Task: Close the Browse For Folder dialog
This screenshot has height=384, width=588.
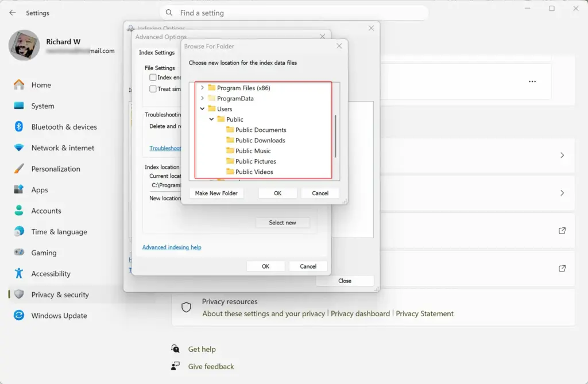Action: point(339,46)
